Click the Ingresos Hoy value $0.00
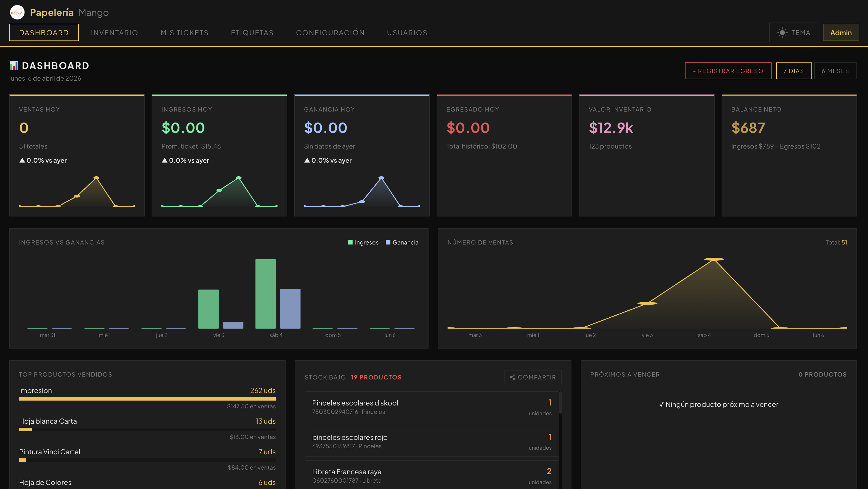Screen dimensions: 868x489 pos(183,128)
